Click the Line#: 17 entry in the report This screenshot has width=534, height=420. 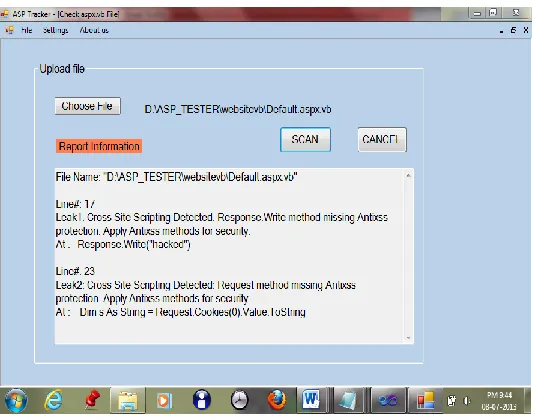click(x=75, y=204)
